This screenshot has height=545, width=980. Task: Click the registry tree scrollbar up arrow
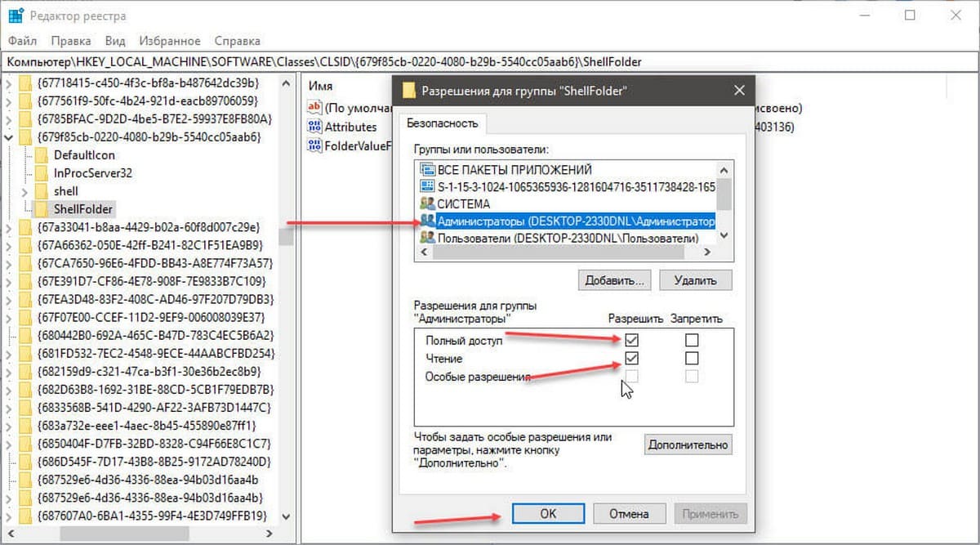point(286,83)
